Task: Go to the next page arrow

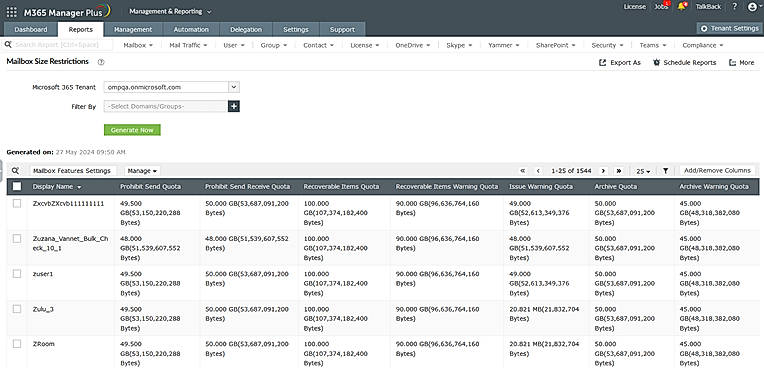Action: pyautogui.click(x=603, y=171)
